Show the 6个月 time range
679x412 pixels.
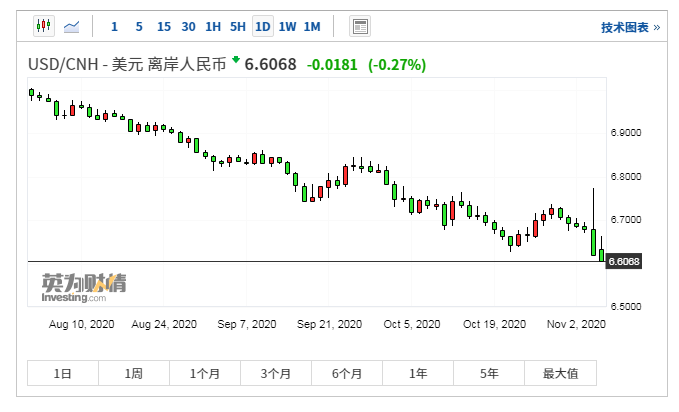[346, 373]
